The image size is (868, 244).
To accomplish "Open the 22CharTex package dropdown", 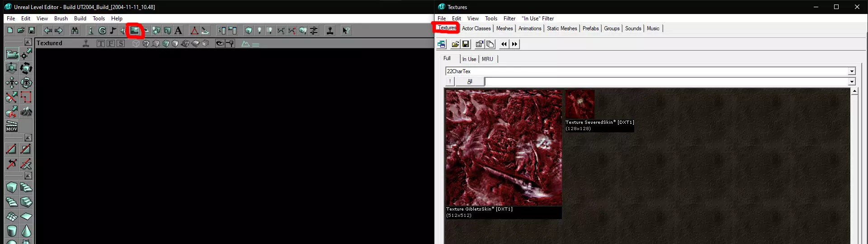I will coord(852,71).
